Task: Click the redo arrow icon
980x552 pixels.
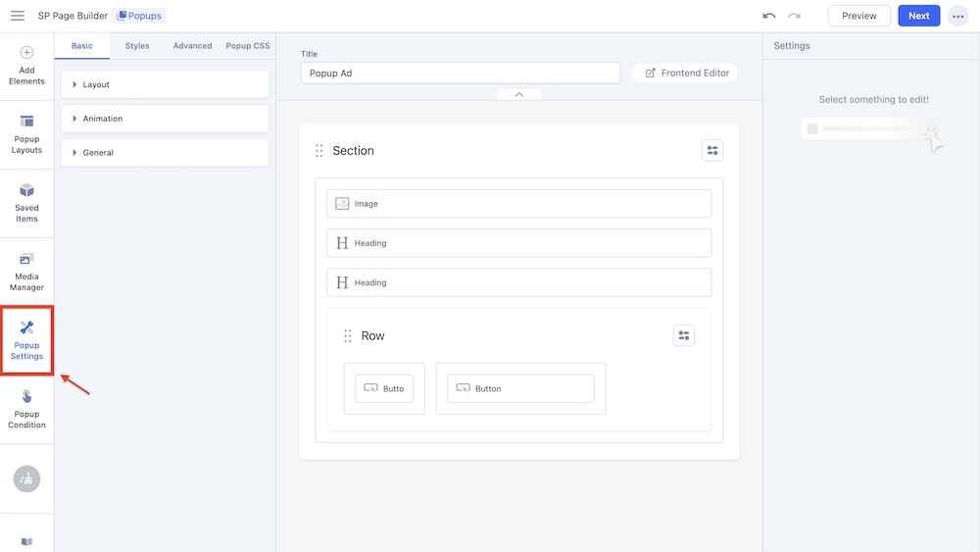Action: tap(794, 16)
